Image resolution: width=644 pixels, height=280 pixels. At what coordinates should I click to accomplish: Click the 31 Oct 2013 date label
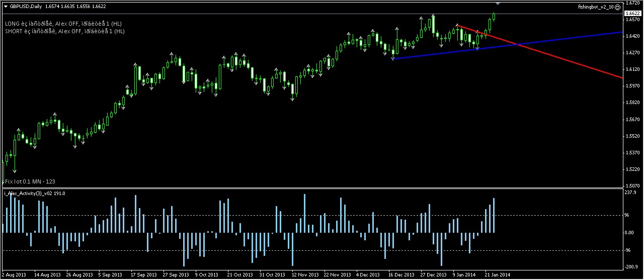click(271, 275)
